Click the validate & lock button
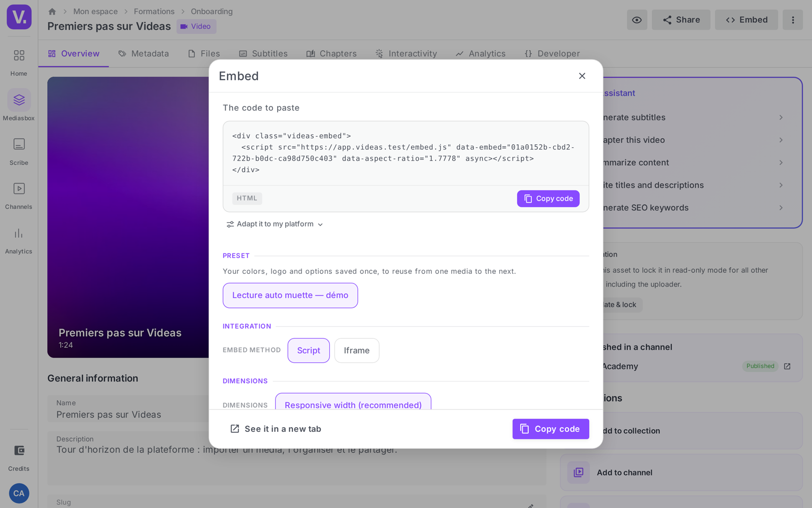This screenshot has height=508, width=812. coord(622,305)
